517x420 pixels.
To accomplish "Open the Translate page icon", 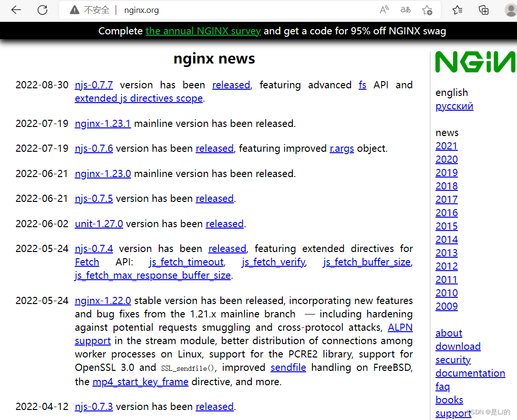I will tap(405, 10).
